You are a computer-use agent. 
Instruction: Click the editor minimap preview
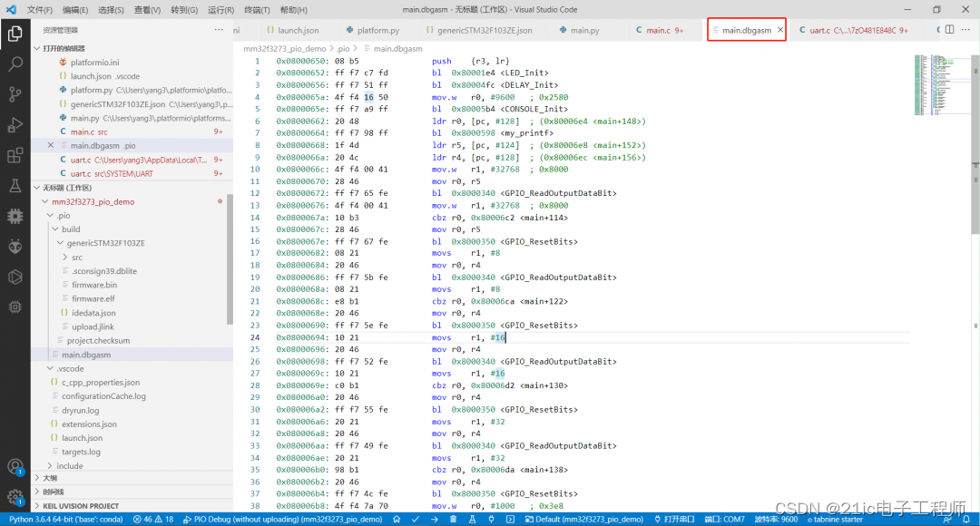click(x=941, y=85)
